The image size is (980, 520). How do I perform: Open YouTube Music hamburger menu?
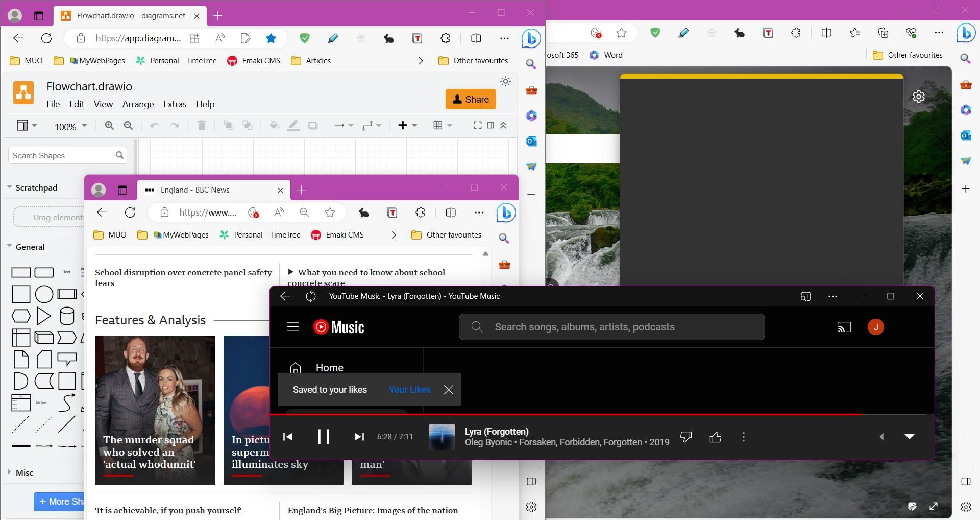click(292, 327)
